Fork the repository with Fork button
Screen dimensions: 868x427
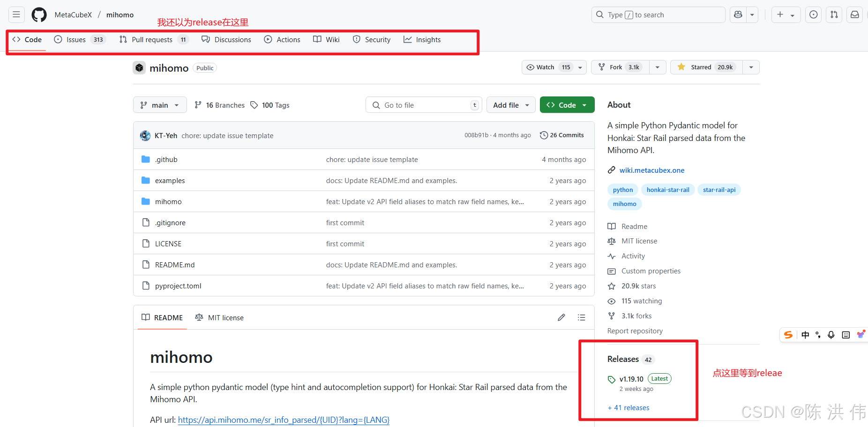click(x=620, y=67)
